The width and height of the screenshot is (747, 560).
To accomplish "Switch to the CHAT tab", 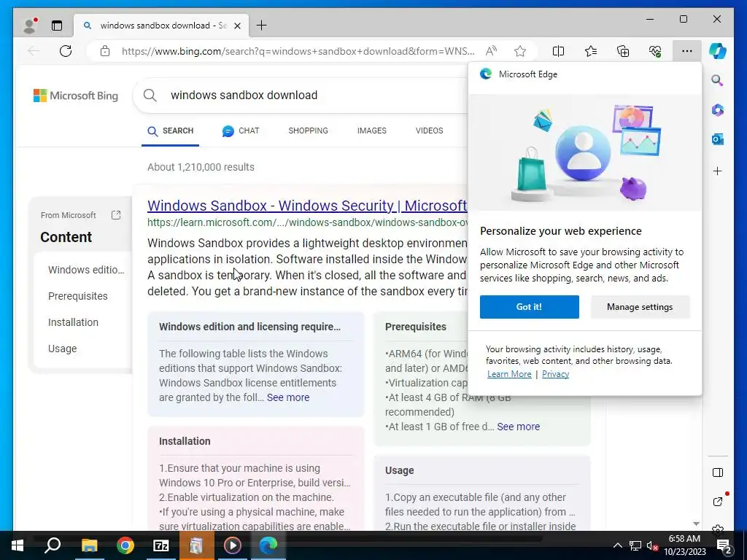I will [241, 131].
